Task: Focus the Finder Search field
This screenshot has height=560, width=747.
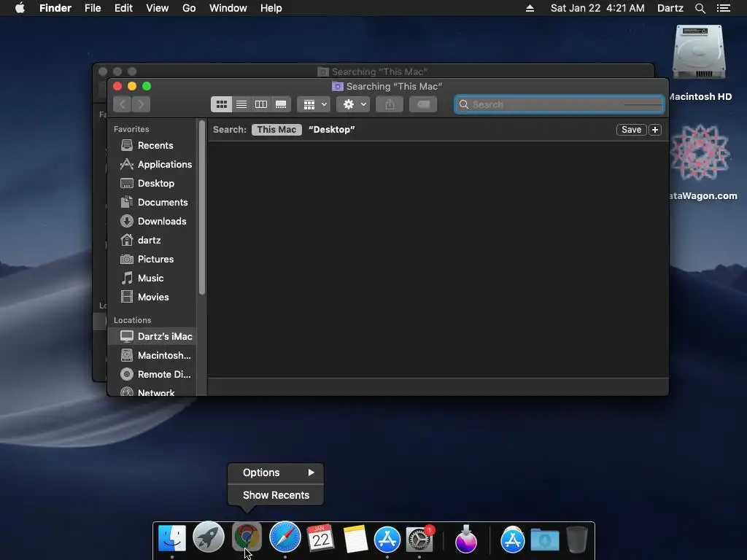Action: click(560, 104)
